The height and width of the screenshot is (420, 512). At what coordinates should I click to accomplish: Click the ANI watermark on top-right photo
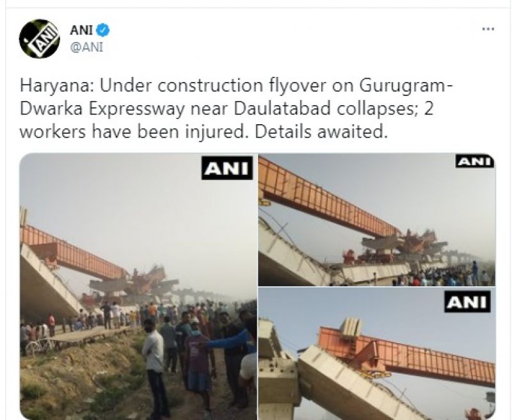pos(474,162)
